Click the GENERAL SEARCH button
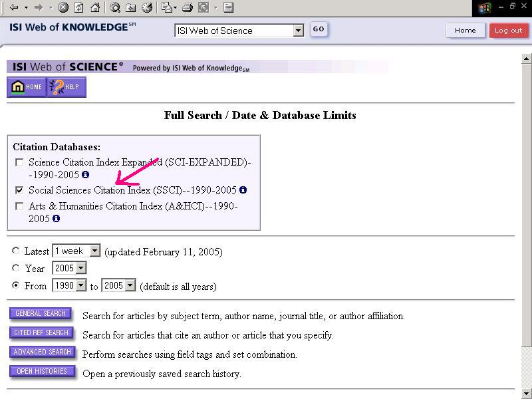Screen dimensions: 532x399 click(x=41, y=314)
